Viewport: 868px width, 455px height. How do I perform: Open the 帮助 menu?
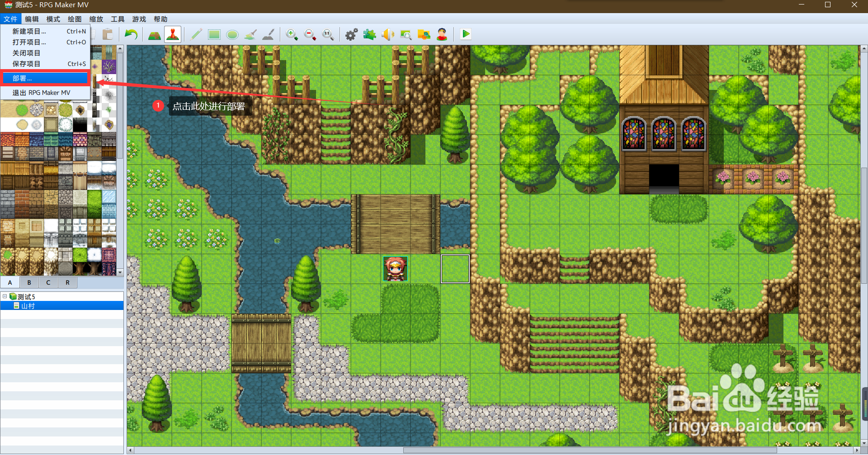[x=160, y=19]
